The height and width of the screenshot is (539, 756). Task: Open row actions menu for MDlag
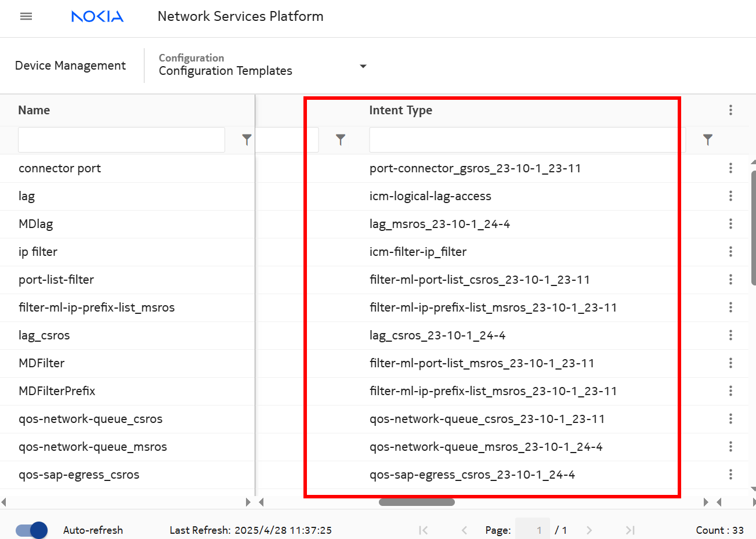730,224
